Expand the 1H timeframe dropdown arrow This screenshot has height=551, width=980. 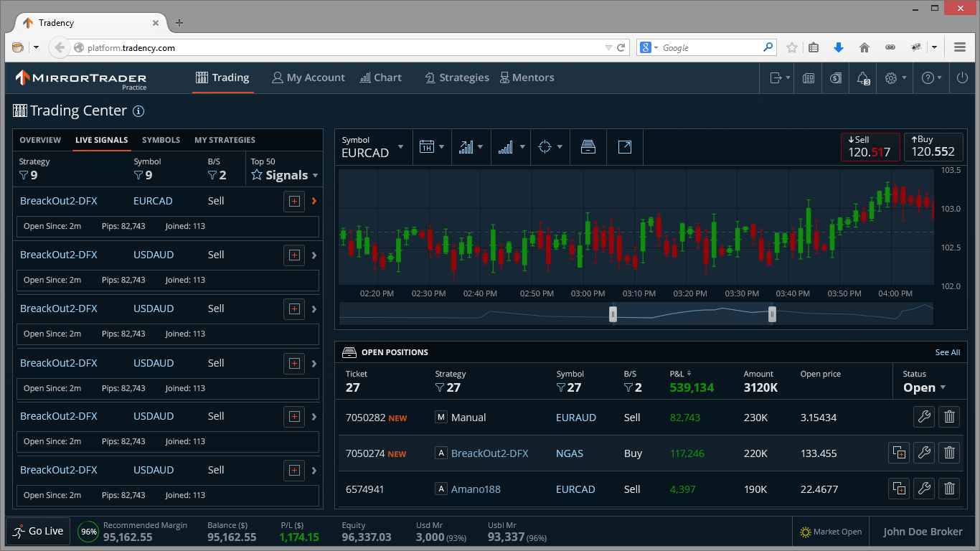click(442, 147)
